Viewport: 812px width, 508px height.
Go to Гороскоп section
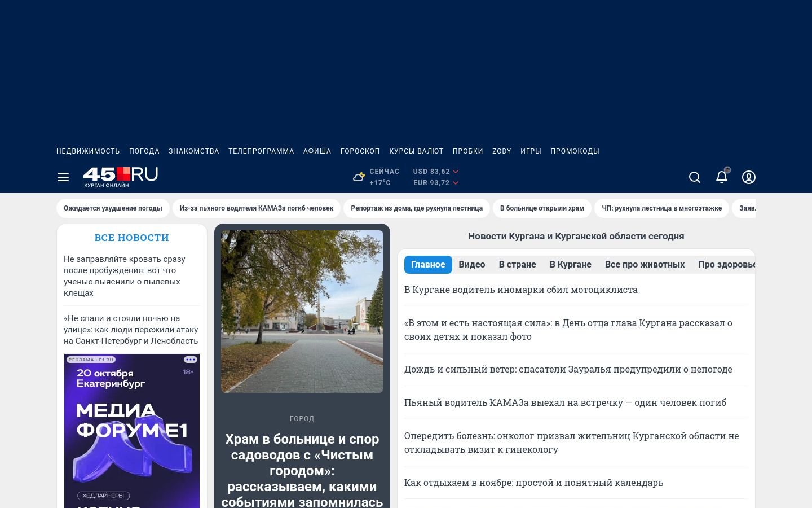(x=360, y=151)
